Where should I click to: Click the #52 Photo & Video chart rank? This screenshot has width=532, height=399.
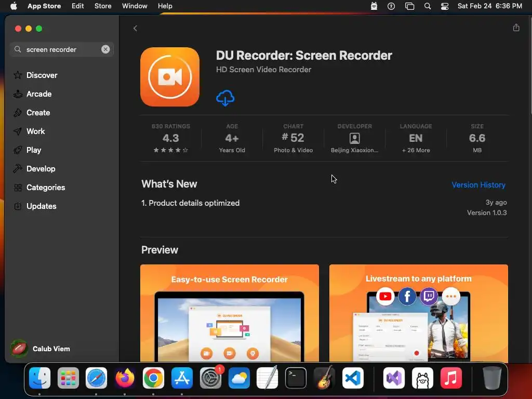(293, 138)
